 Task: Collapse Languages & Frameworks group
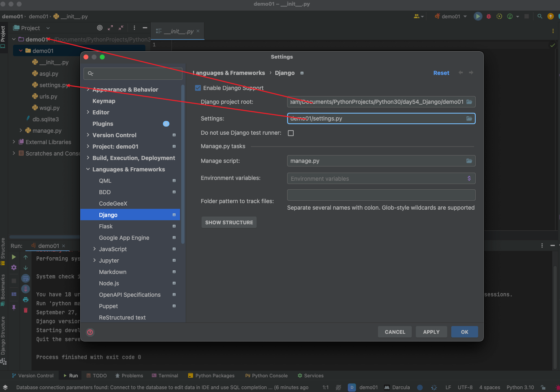(88, 169)
